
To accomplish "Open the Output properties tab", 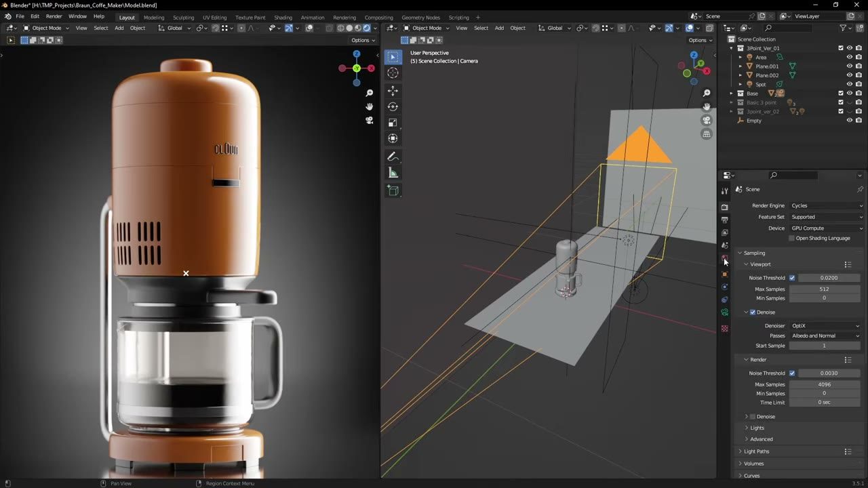I will pos(725,220).
